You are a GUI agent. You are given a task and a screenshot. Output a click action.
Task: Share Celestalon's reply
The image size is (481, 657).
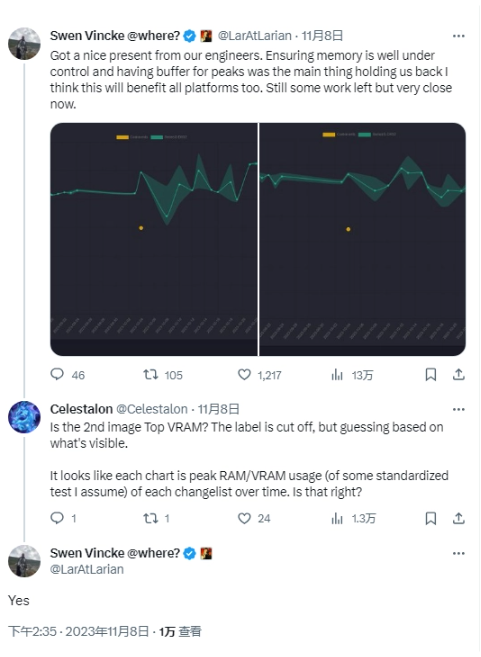click(459, 518)
